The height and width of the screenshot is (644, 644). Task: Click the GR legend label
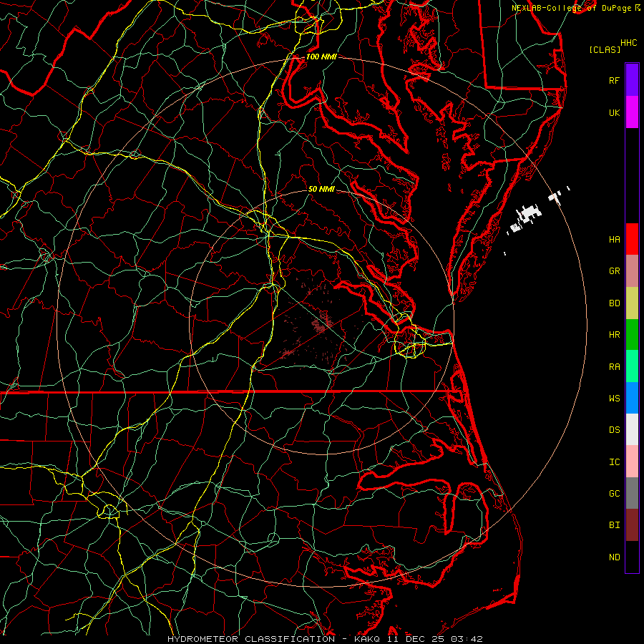614,271
